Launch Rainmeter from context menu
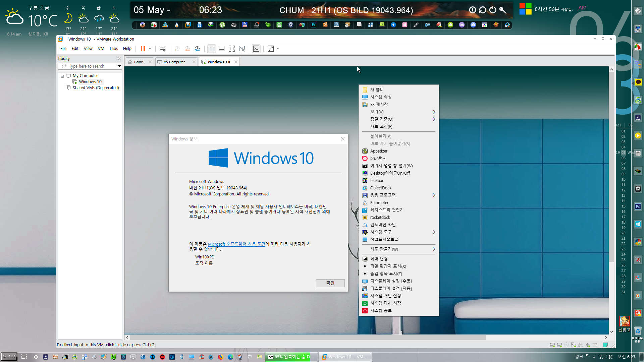 pyautogui.click(x=398, y=202)
